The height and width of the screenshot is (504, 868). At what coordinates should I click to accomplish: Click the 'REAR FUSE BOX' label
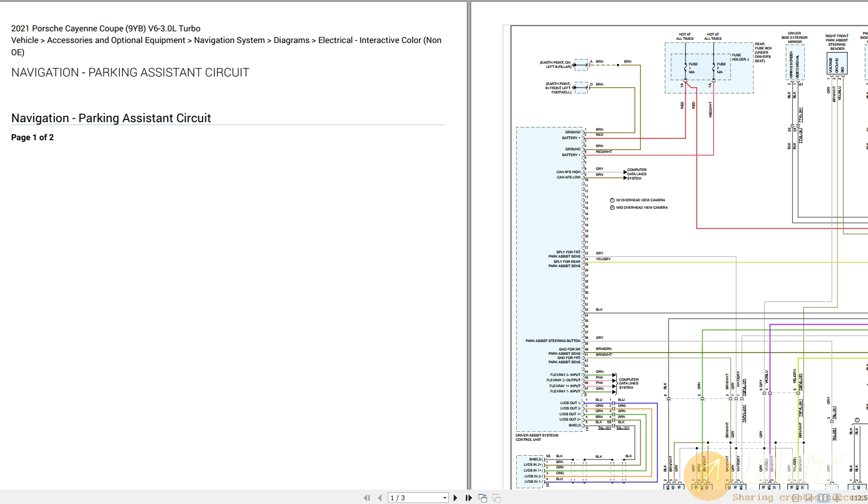[x=763, y=52]
